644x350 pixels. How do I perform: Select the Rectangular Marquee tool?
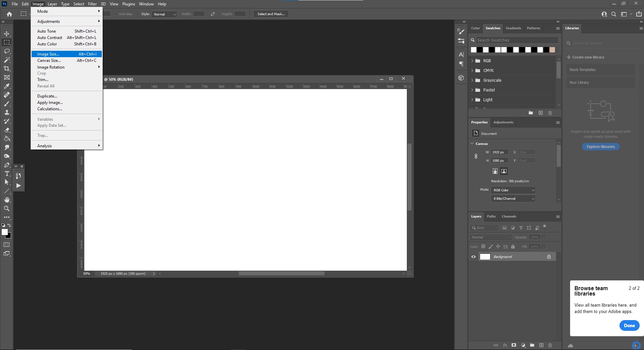click(x=7, y=42)
